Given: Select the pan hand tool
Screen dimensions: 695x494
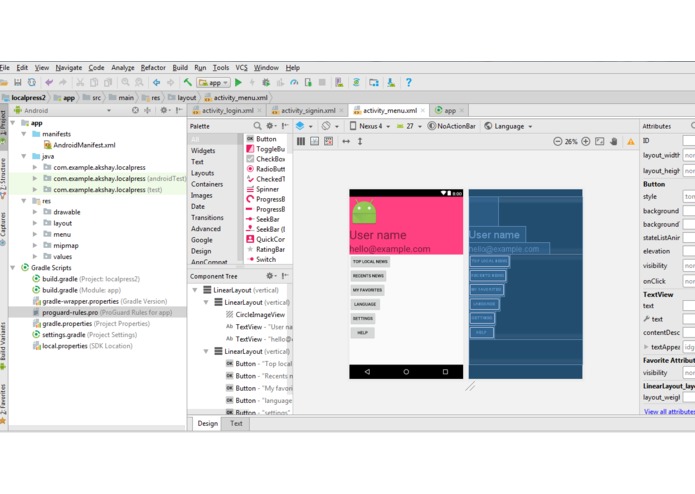Looking at the screenshot, I should pyautogui.click(x=614, y=142).
